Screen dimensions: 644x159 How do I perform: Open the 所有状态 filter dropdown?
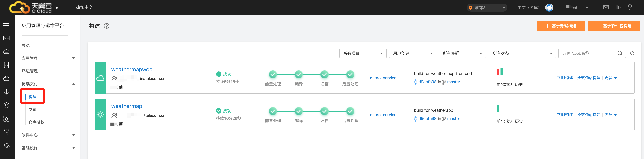(522, 53)
